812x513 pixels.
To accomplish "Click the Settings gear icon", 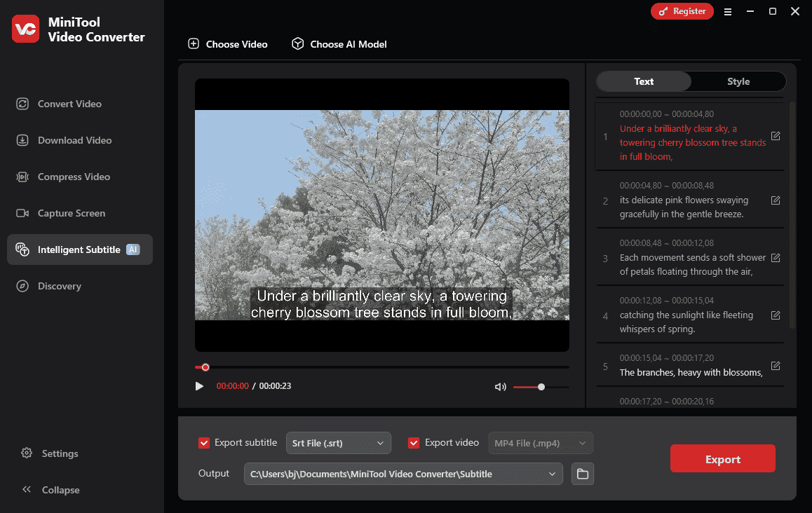I will [x=27, y=453].
